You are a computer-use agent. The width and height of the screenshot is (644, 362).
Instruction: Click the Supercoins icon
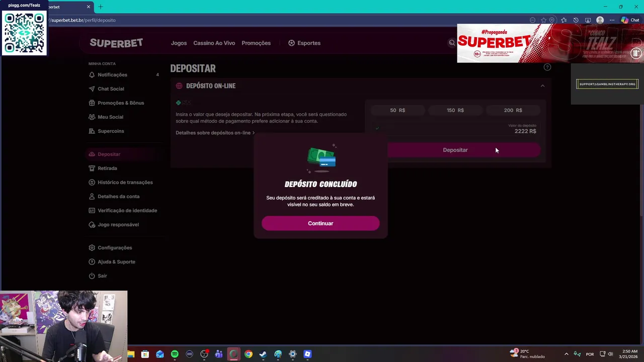point(92,131)
